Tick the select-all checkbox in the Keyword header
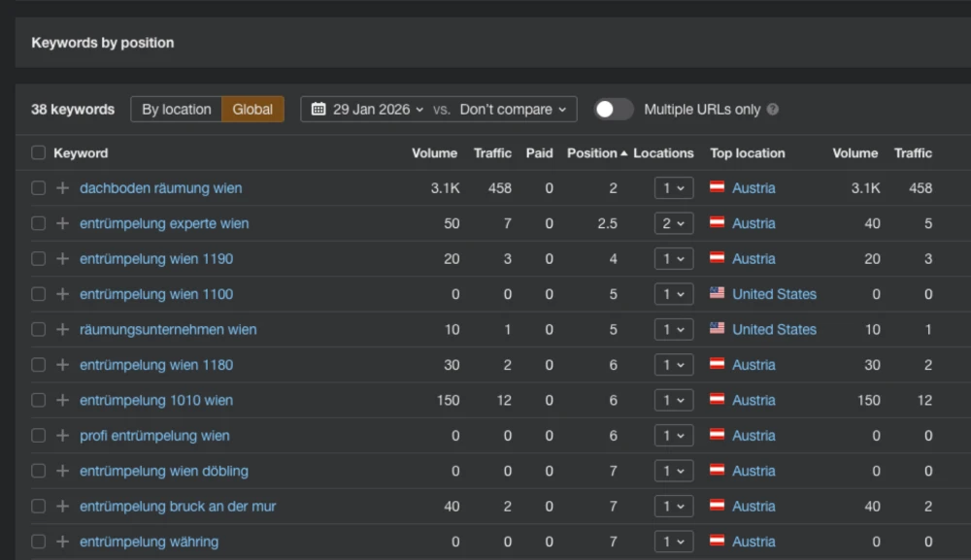This screenshot has width=971, height=560. coord(38,153)
